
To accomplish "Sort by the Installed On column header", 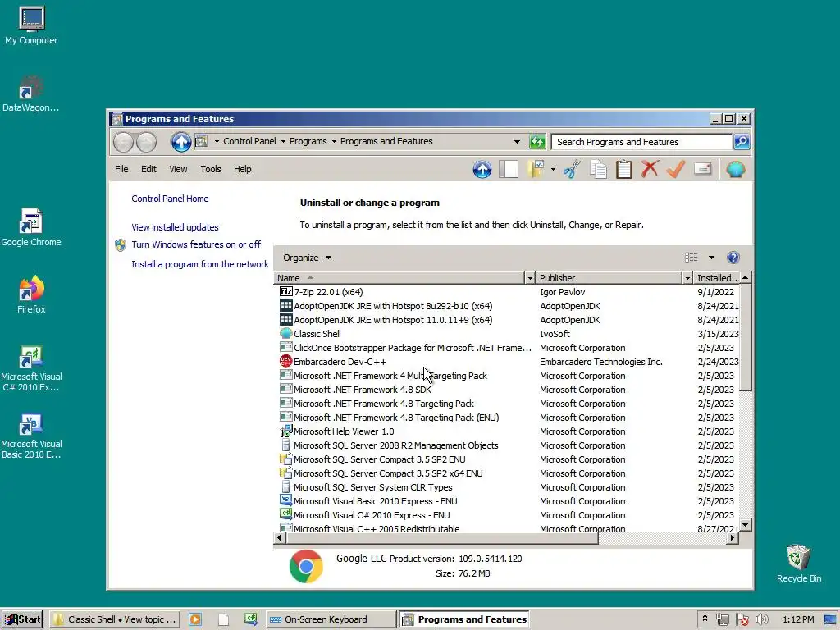I will tap(716, 278).
